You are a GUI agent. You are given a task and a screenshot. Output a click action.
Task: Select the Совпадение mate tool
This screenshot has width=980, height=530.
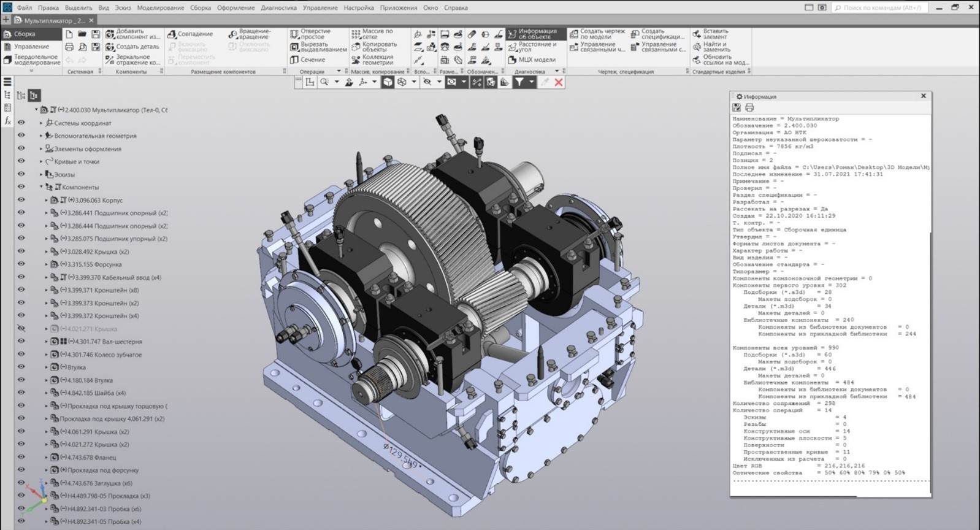pos(190,34)
